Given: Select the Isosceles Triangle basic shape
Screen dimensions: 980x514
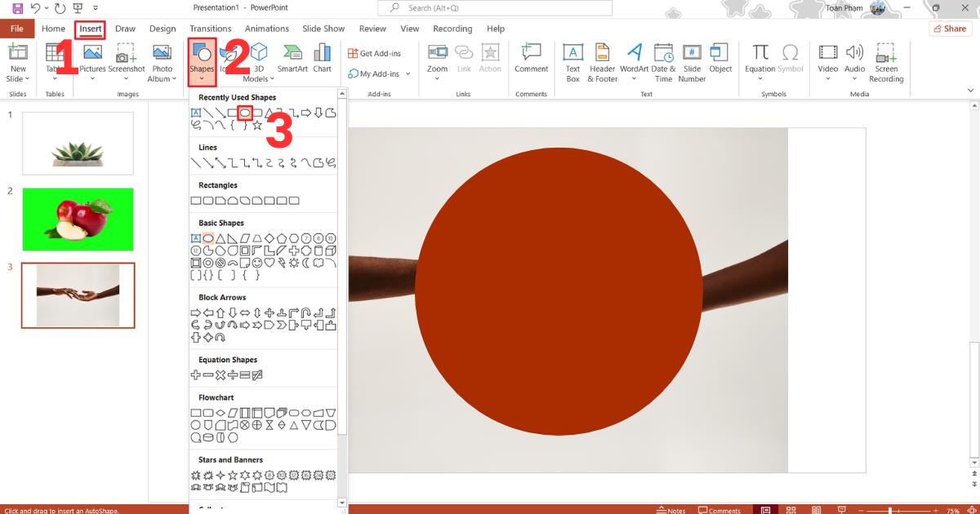Looking at the screenshot, I should click(220, 238).
